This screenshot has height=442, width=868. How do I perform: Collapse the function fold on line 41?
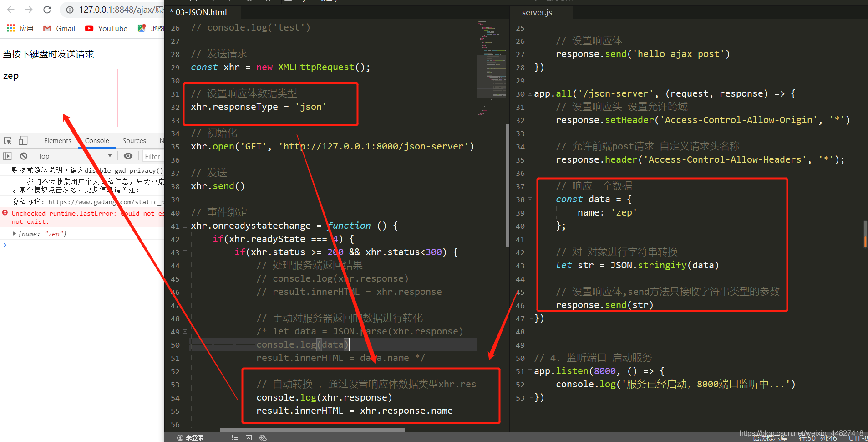click(185, 226)
